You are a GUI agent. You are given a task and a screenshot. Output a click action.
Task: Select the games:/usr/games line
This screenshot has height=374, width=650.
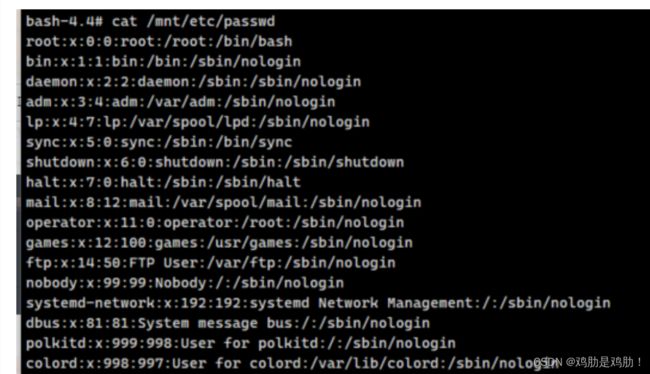tap(219, 243)
